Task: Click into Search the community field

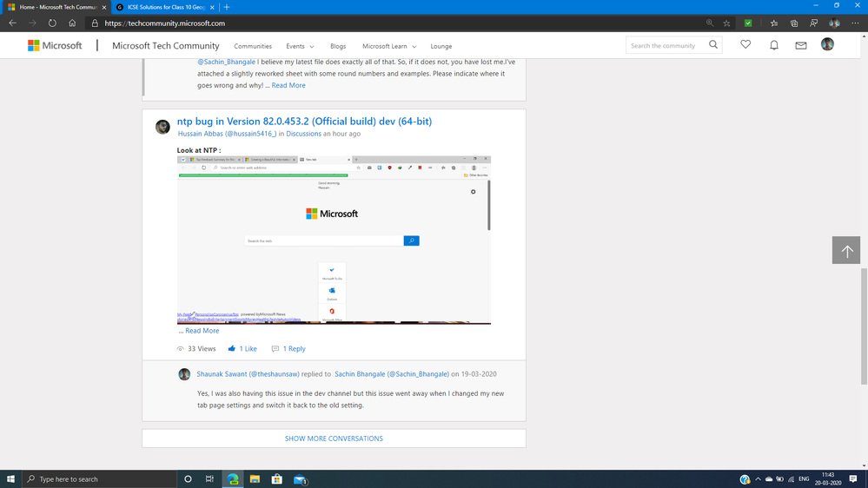Action: pyautogui.click(x=667, y=45)
